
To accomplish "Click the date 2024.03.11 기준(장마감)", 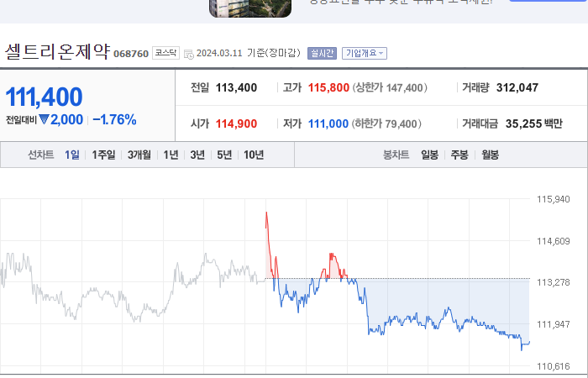I will 249,53.
